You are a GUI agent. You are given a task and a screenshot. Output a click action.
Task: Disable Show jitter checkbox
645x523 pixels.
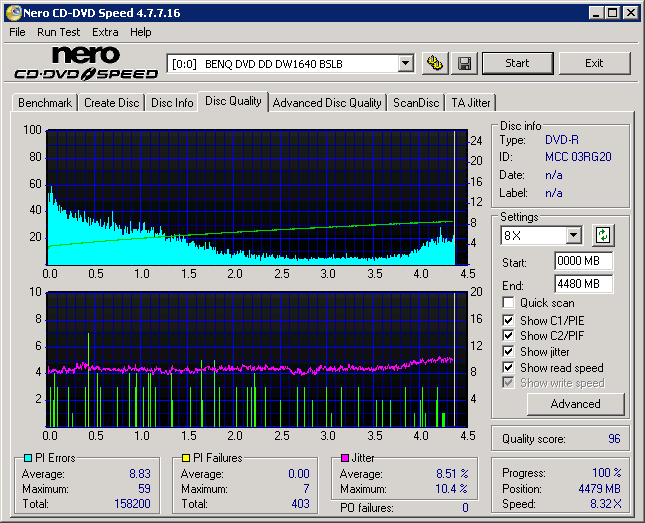tap(508, 351)
